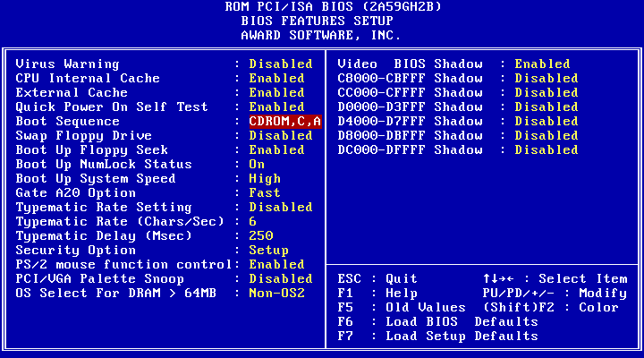Click (Shift)F2 : Color hint
This screenshot has width=644, height=358.
[551, 308]
